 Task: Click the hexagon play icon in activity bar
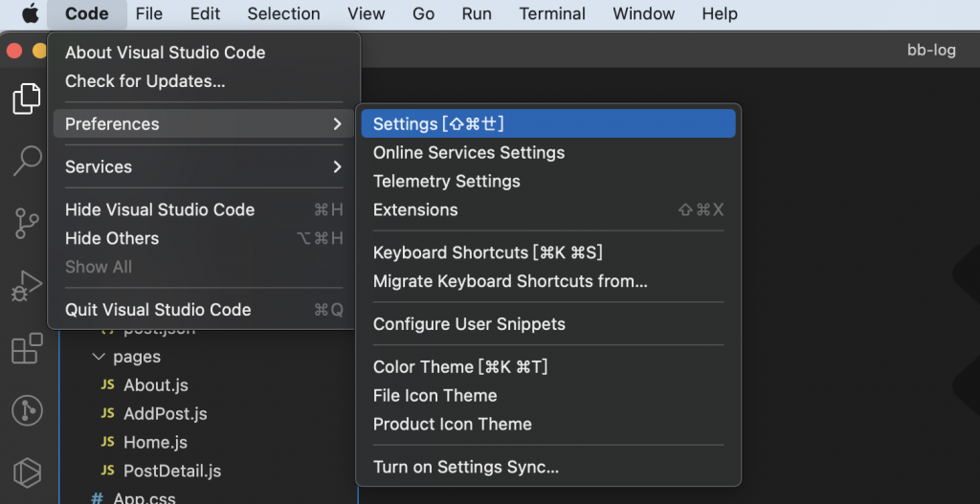pos(26,472)
